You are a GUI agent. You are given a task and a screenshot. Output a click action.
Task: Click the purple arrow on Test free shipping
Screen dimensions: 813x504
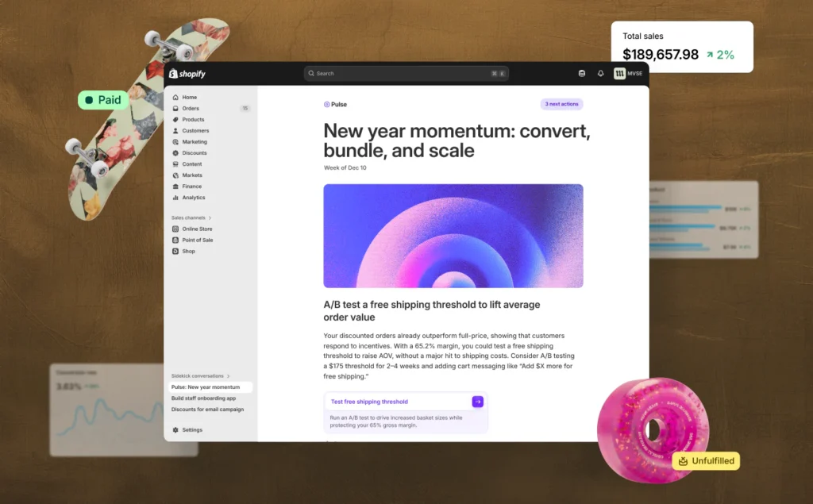[x=477, y=402]
